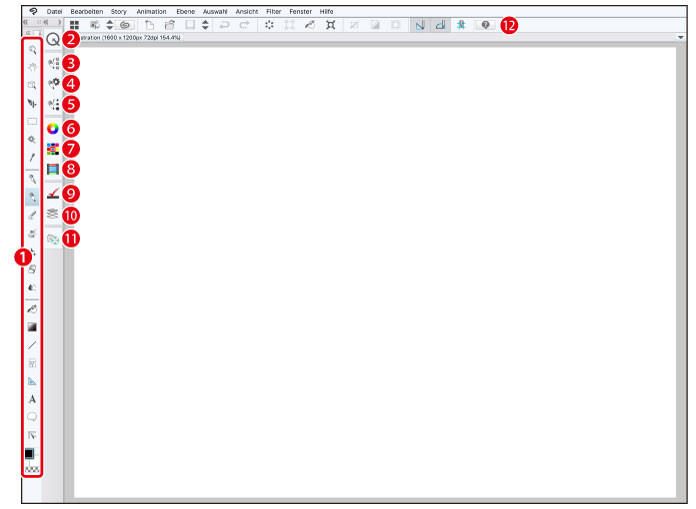
Task: Collapse the tool palette with leftmost double arrow
Action: [26, 22]
